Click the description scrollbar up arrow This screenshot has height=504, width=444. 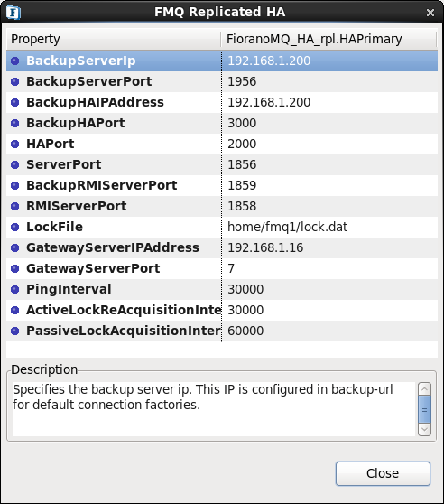tap(424, 389)
